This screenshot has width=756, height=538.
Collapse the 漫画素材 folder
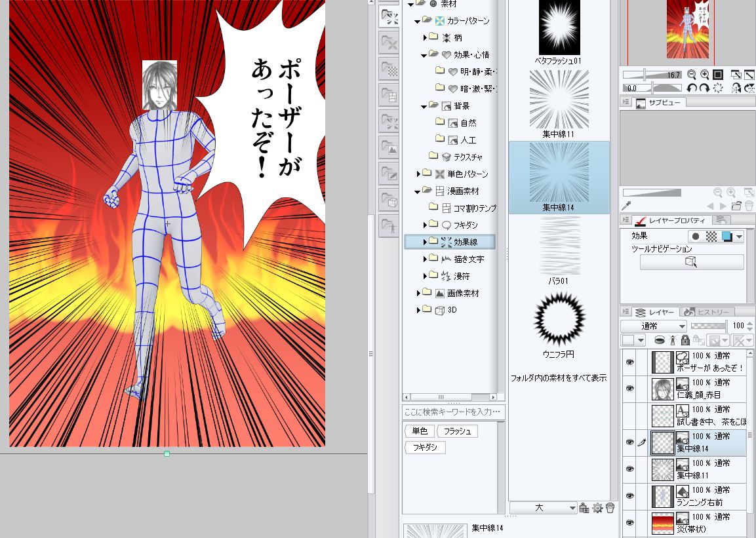[417, 191]
